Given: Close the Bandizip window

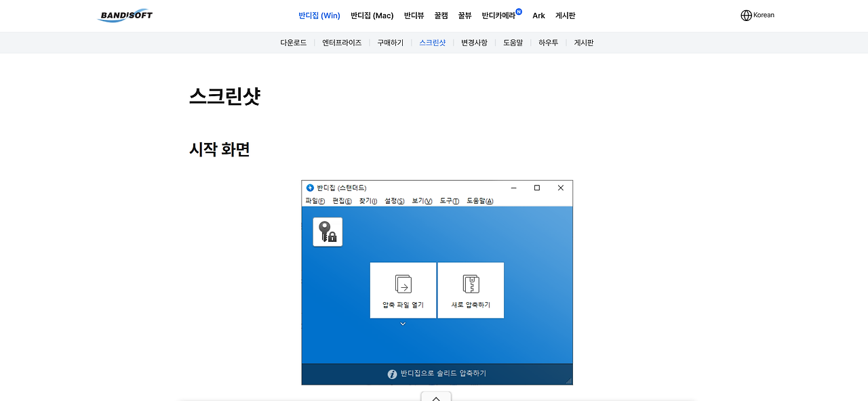Looking at the screenshot, I should point(561,188).
